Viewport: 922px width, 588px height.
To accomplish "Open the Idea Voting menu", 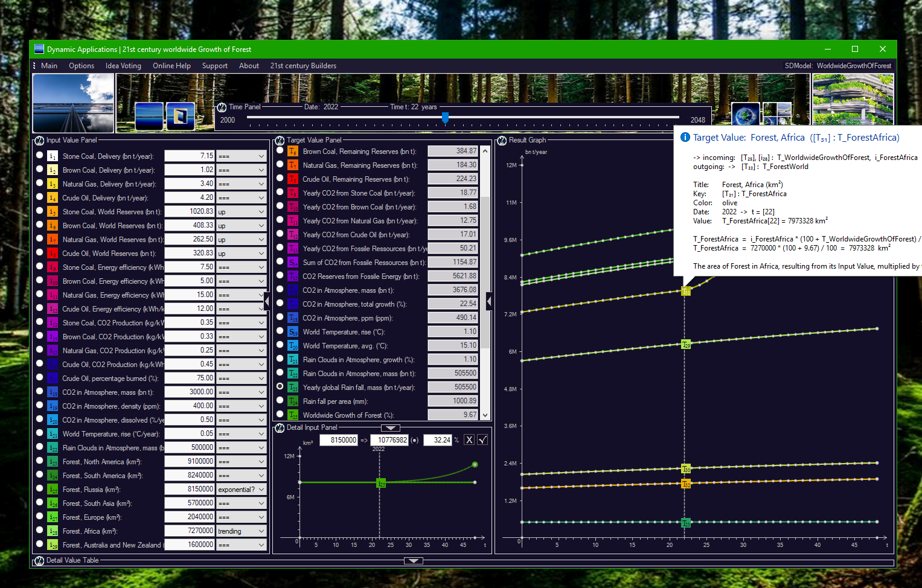I will coord(123,66).
